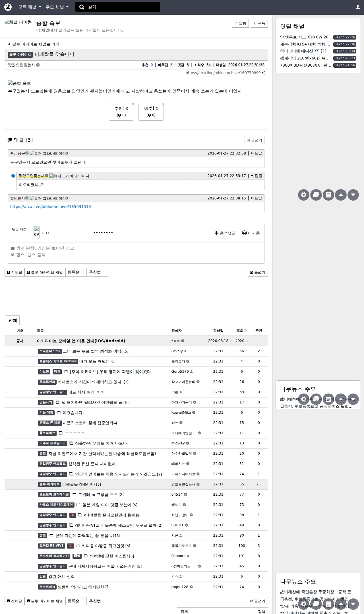Click the 리듬 게임 channel badge
364x614 pixels.
pos(46,413)
